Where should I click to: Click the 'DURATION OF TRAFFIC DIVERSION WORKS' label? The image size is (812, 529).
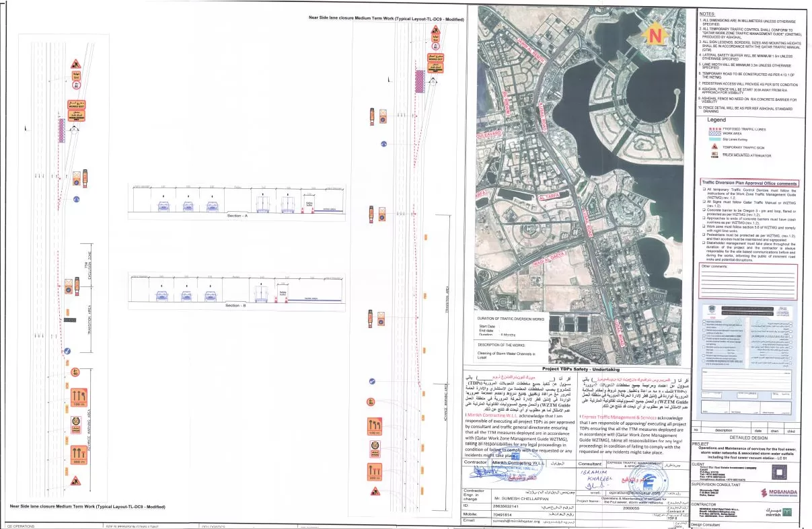[511, 319]
